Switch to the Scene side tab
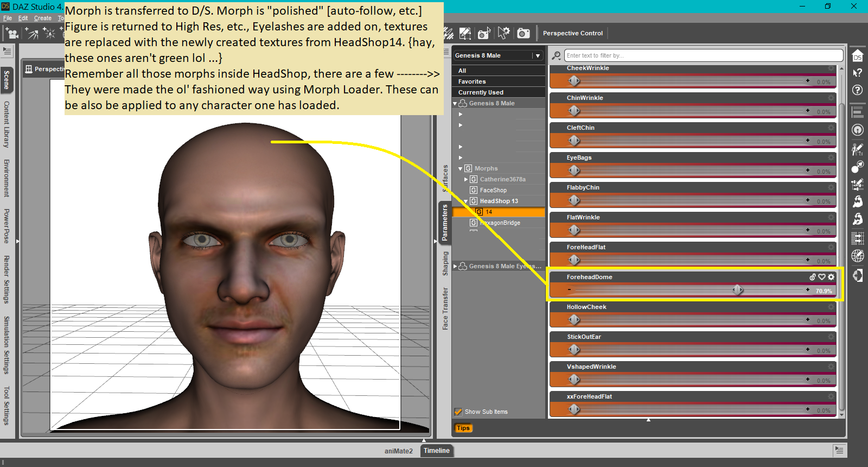This screenshot has height=467, width=868. [x=7, y=80]
